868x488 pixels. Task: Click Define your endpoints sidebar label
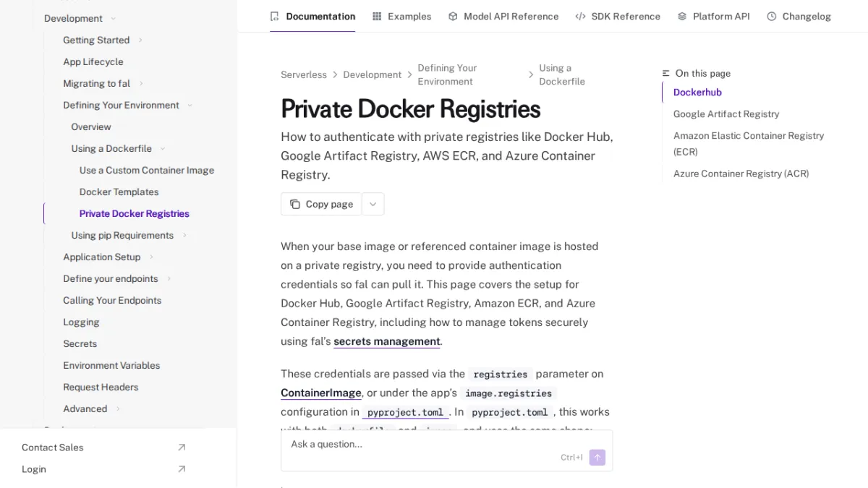tap(111, 278)
